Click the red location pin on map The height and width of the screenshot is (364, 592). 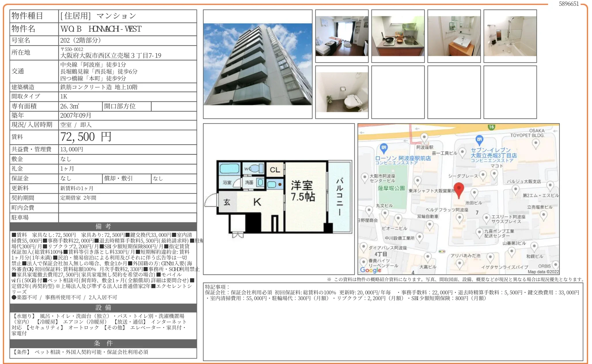pyautogui.click(x=459, y=189)
